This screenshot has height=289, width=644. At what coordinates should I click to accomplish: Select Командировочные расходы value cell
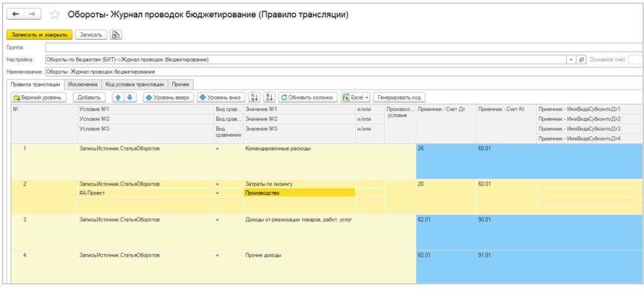pos(299,149)
